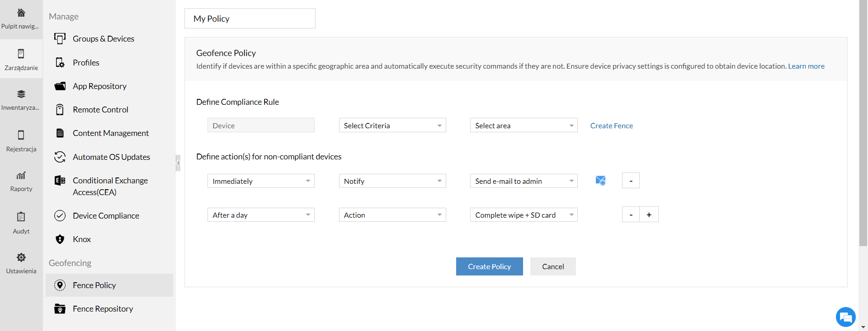Screen dimensions: 868x331
Task: Change the Immediately timing dropdown
Action: point(261,181)
